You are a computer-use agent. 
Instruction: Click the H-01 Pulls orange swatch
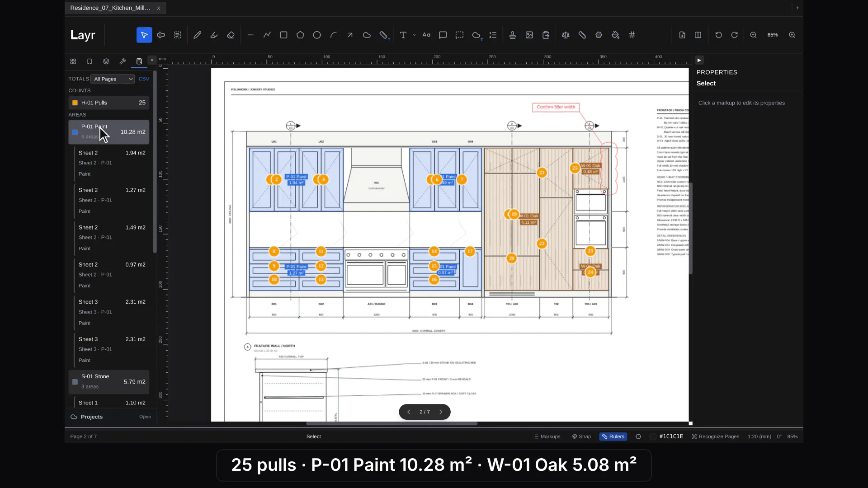point(75,103)
